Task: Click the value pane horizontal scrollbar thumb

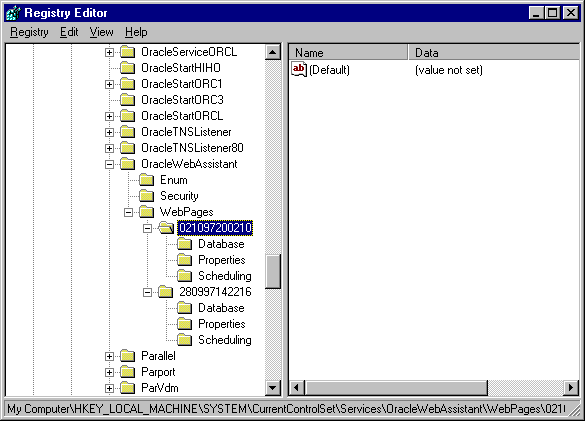Action: point(396,387)
